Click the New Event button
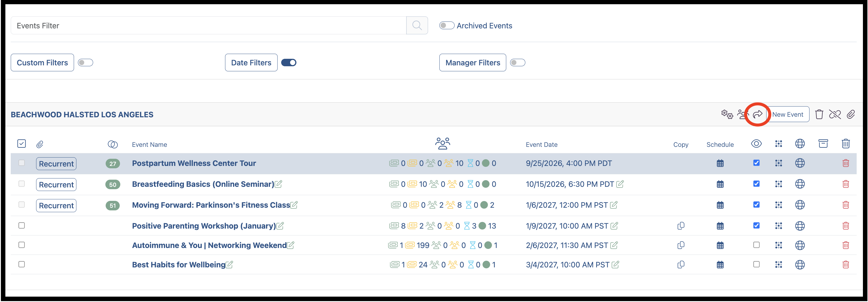Image resolution: width=868 pixels, height=302 pixels. (x=787, y=114)
